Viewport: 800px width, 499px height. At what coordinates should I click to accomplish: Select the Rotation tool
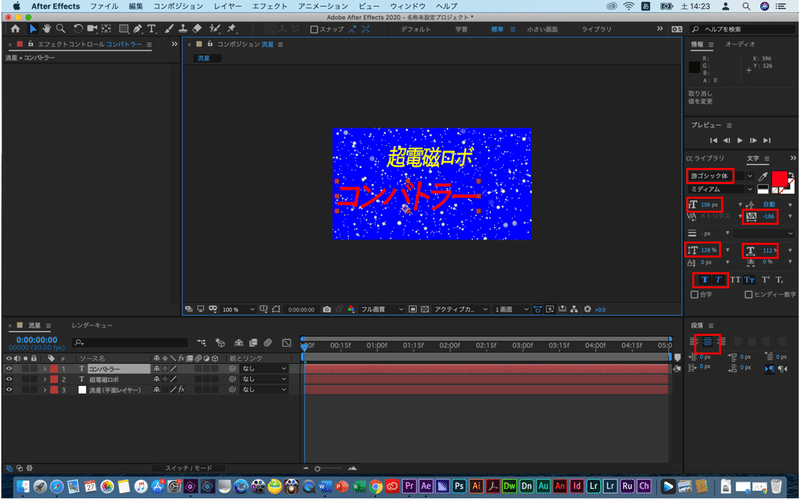point(78,29)
